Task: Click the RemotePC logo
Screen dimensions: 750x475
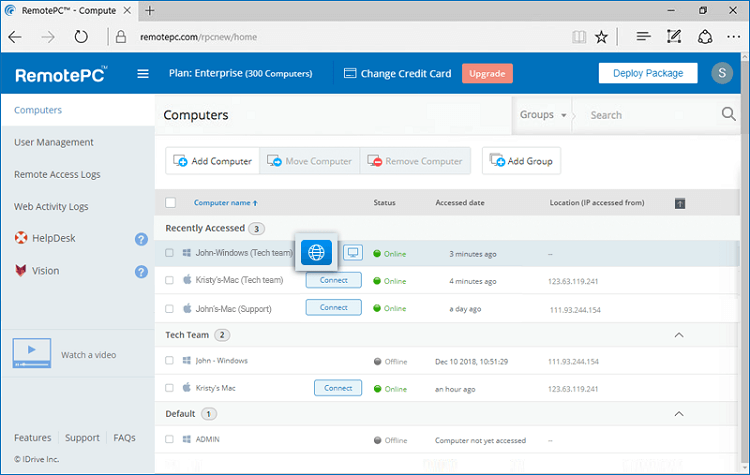Action: pyautogui.click(x=61, y=74)
